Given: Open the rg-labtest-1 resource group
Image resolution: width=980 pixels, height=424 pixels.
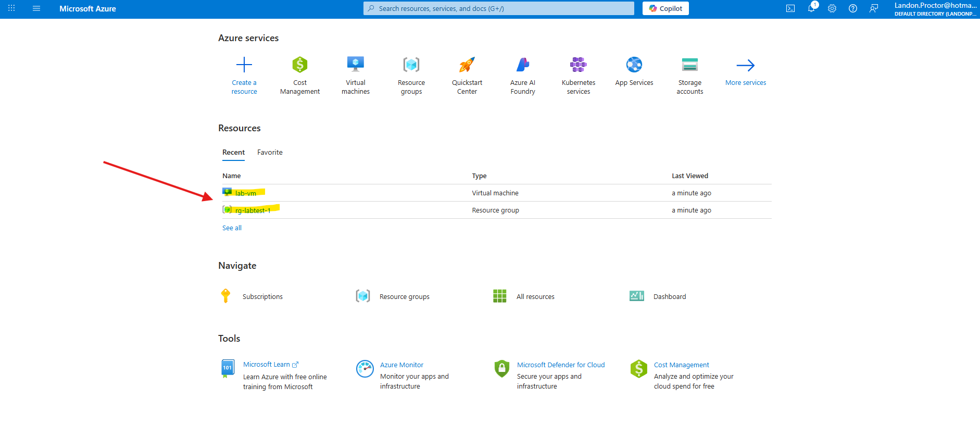Looking at the screenshot, I should (x=253, y=210).
